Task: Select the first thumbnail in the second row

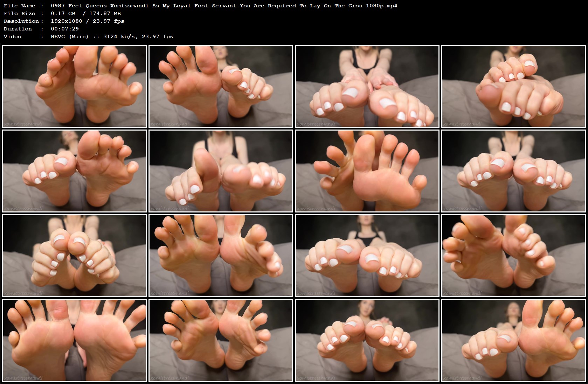Action: pyautogui.click(x=74, y=171)
